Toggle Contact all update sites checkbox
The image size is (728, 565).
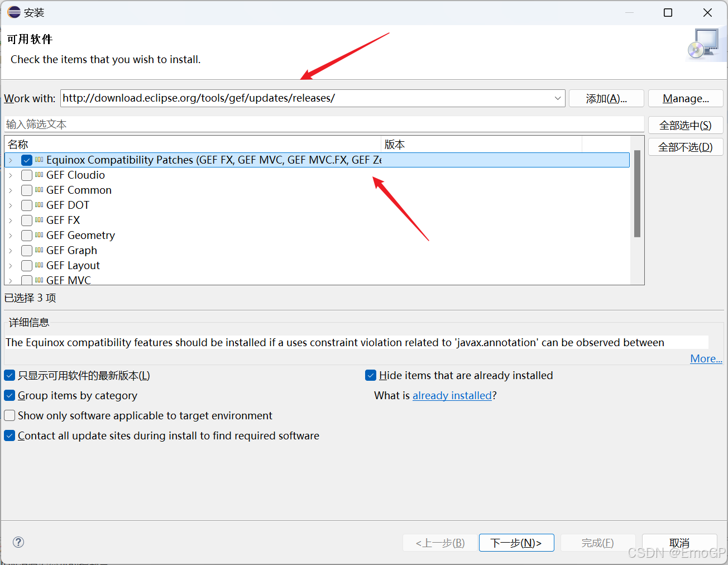[9, 435]
